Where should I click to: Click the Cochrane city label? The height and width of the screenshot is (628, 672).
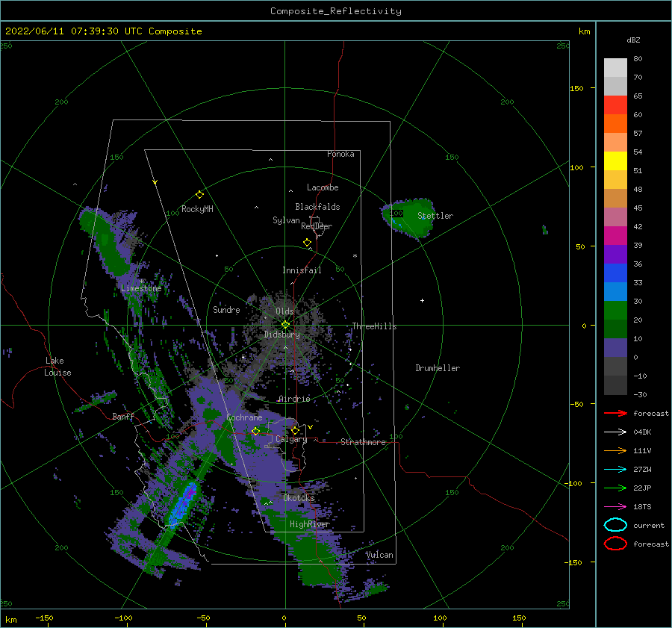coord(244,417)
